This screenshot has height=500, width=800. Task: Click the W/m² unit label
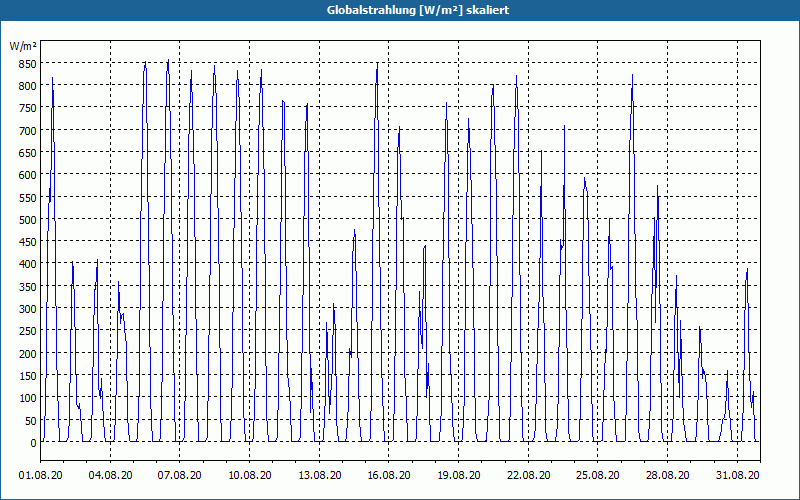23,46
